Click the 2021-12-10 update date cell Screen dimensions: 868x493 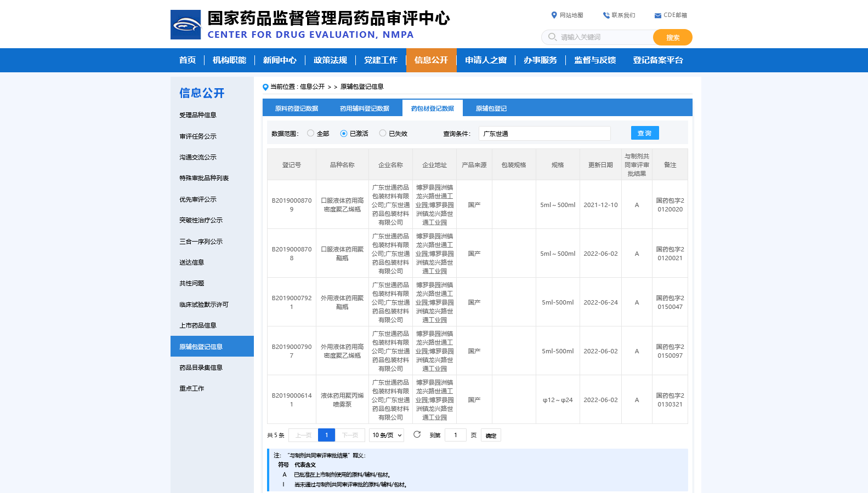click(600, 205)
